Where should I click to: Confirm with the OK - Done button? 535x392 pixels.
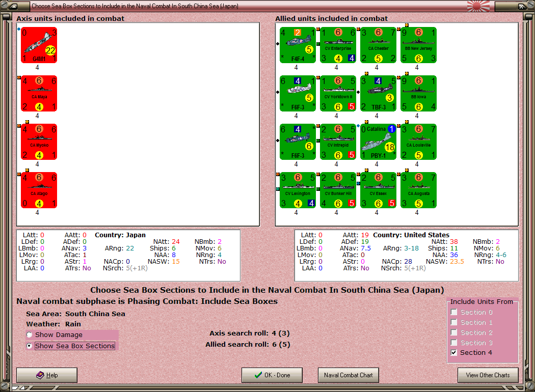click(x=272, y=375)
